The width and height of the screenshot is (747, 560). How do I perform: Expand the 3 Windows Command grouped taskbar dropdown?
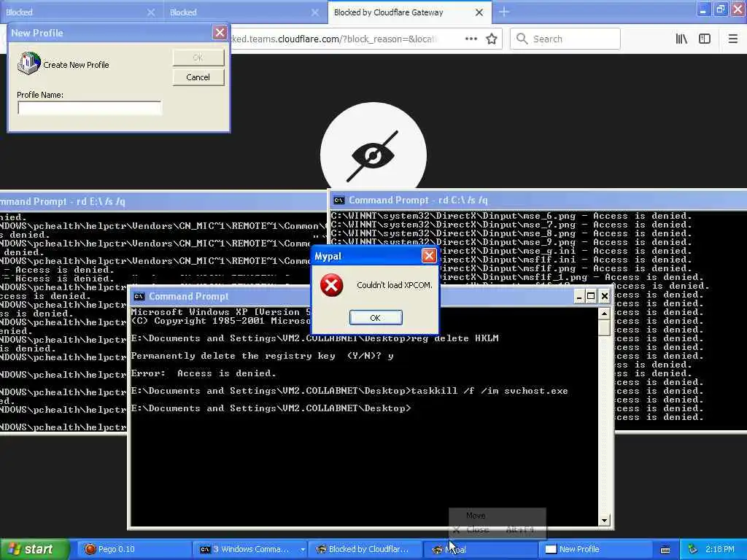point(303,549)
